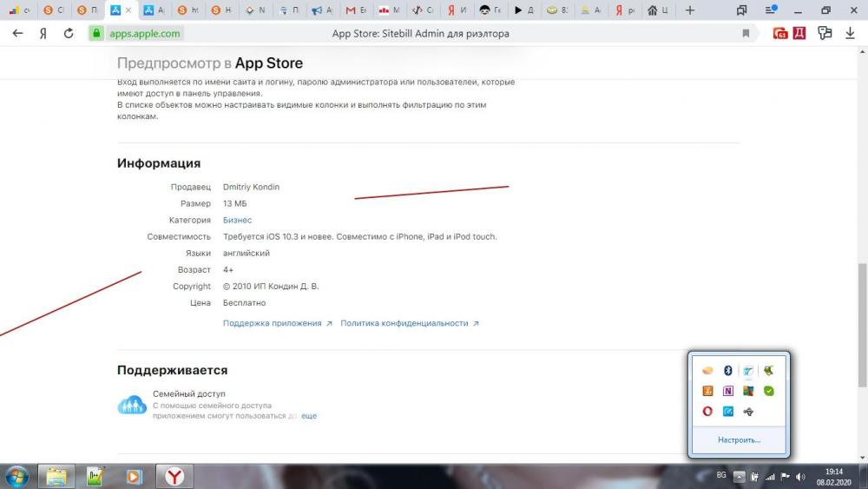Click the scrollbar down arrow
The height and width of the screenshot is (489, 868).
862,458
